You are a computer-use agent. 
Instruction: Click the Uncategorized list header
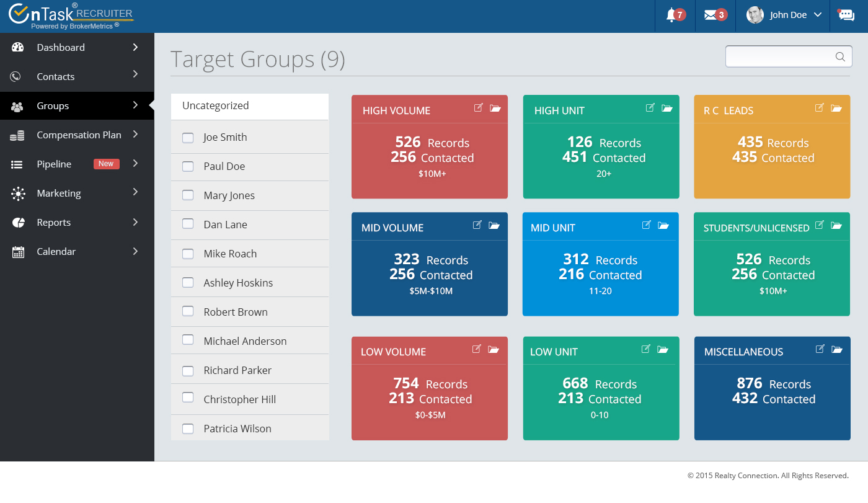[x=250, y=106]
